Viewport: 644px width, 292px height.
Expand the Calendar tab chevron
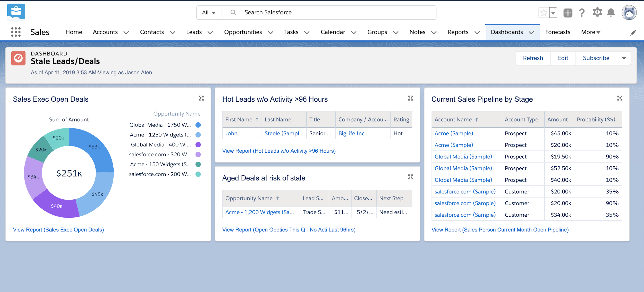(x=354, y=33)
